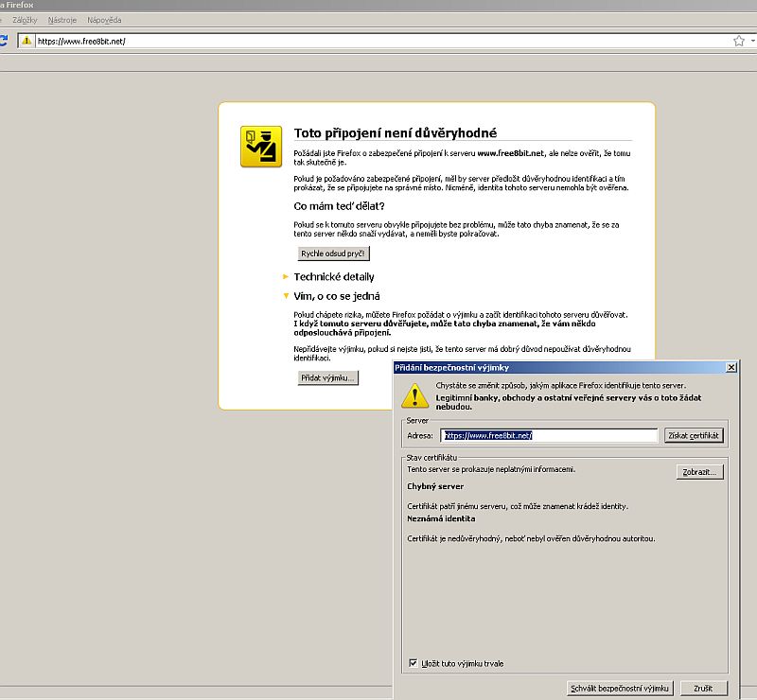Click the text 'Certifikát je nedůvěryhodný'

coord(454,538)
